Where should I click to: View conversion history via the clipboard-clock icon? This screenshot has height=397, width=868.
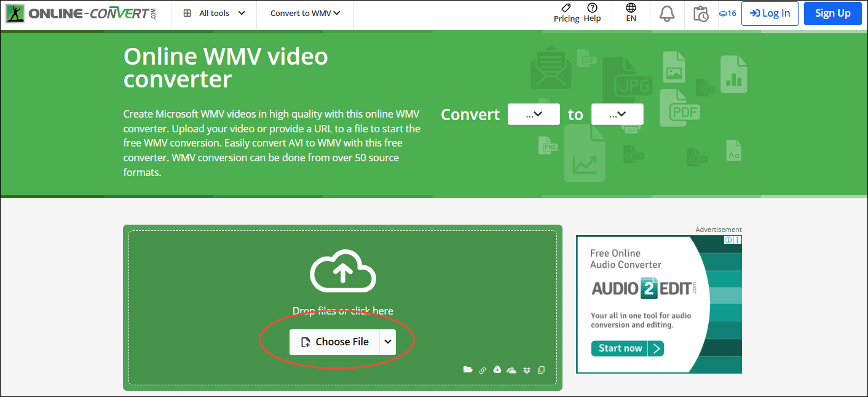[x=701, y=13]
